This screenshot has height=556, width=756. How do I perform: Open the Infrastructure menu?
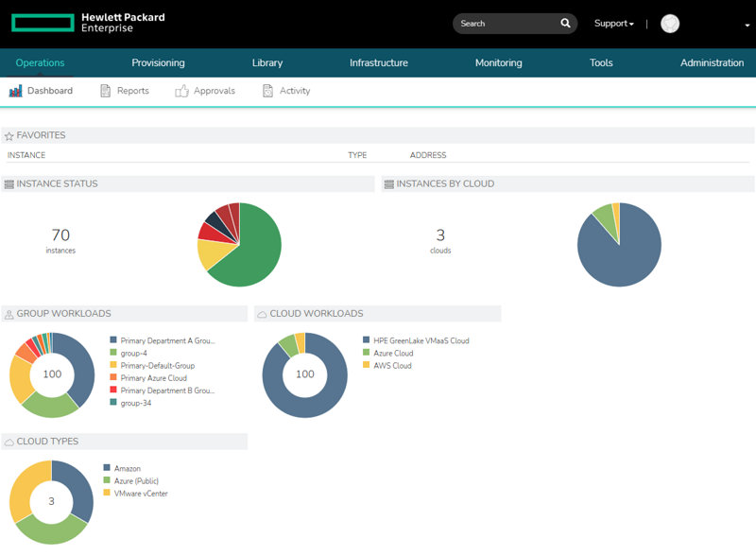tap(378, 63)
